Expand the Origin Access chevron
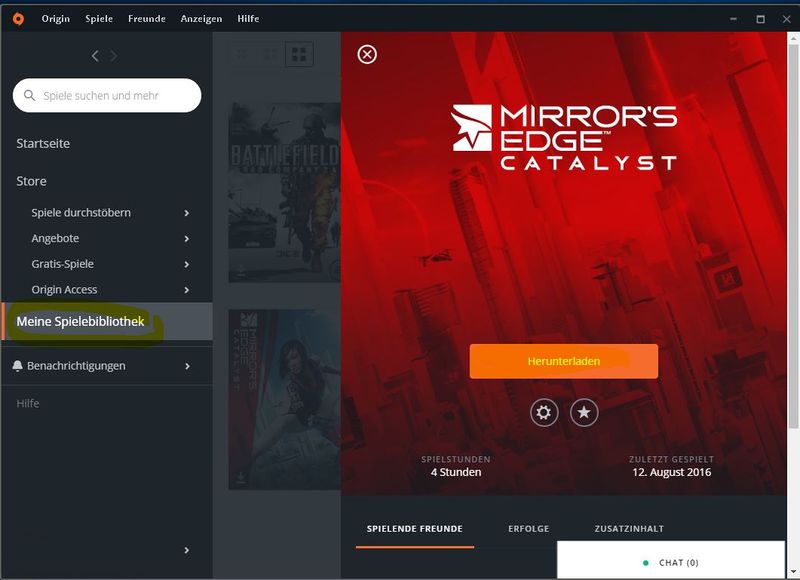The height and width of the screenshot is (580, 800). pyautogui.click(x=187, y=290)
